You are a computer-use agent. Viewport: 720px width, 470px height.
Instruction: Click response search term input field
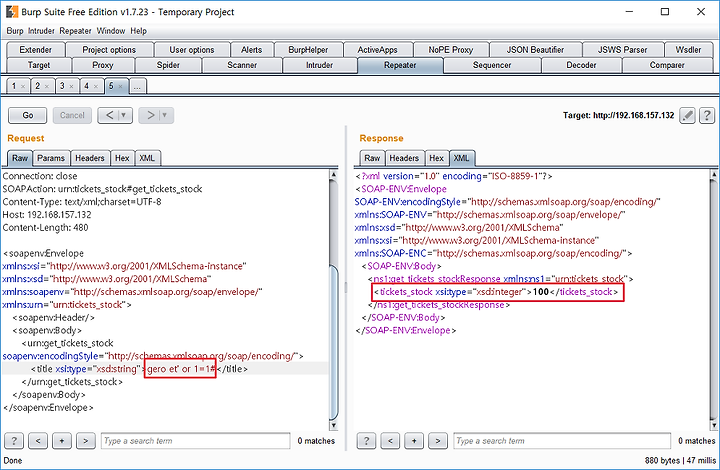pyautogui.click(x=562, y=441)
